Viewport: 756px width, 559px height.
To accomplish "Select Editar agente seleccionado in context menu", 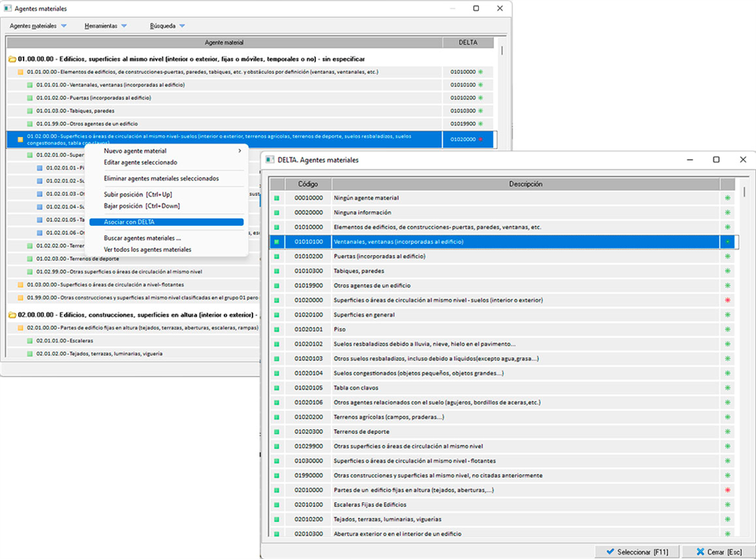I will coord(140,162).
